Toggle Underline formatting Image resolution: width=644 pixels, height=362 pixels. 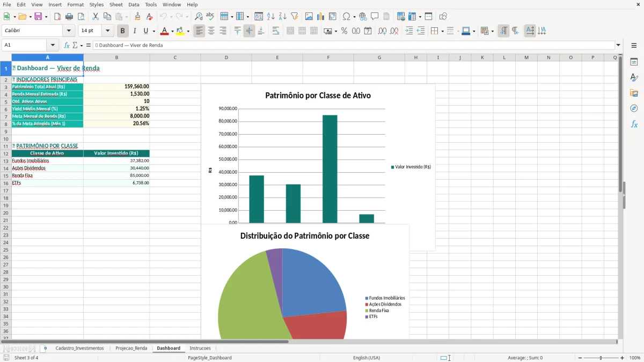[145, 31]
